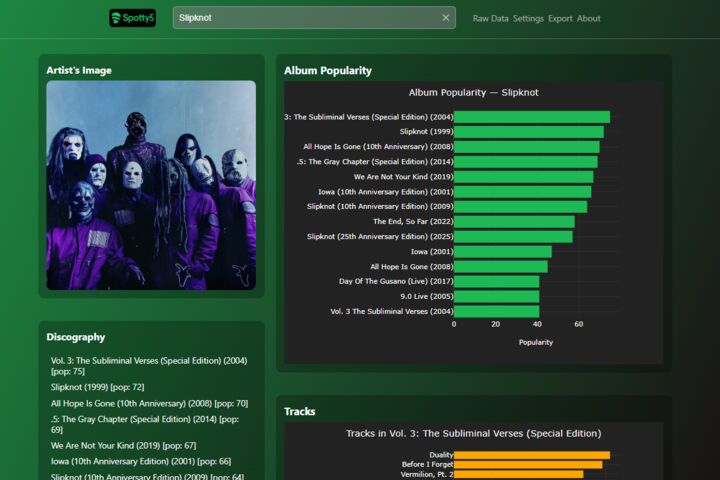The height and width of the screenshot is (480, 720).
Task: Click The End, So Far (2022) axis label
Action: click(413, 222)
